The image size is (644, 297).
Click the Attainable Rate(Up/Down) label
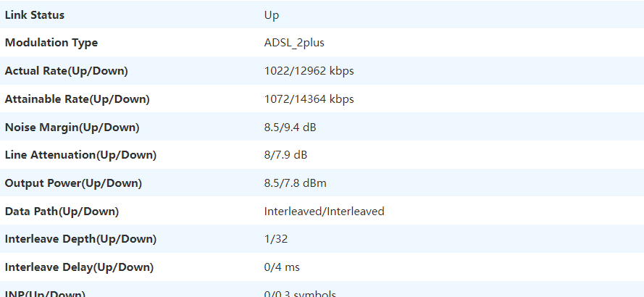tap(78, 99)
